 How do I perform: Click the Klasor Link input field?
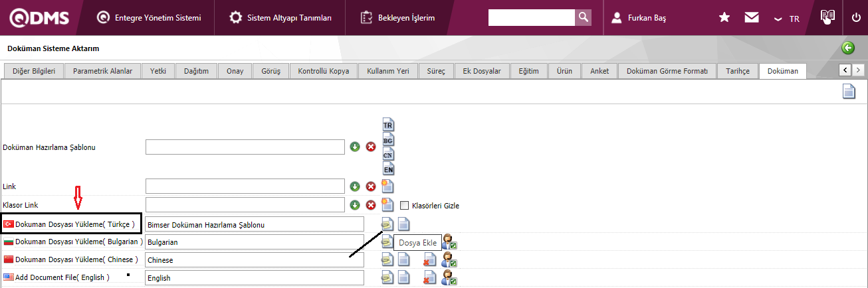tap(245, 205)
